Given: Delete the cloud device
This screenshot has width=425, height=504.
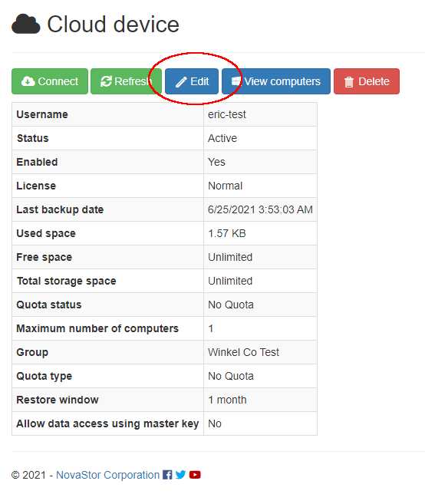Looking at the screenshot, I should [367, 81].
